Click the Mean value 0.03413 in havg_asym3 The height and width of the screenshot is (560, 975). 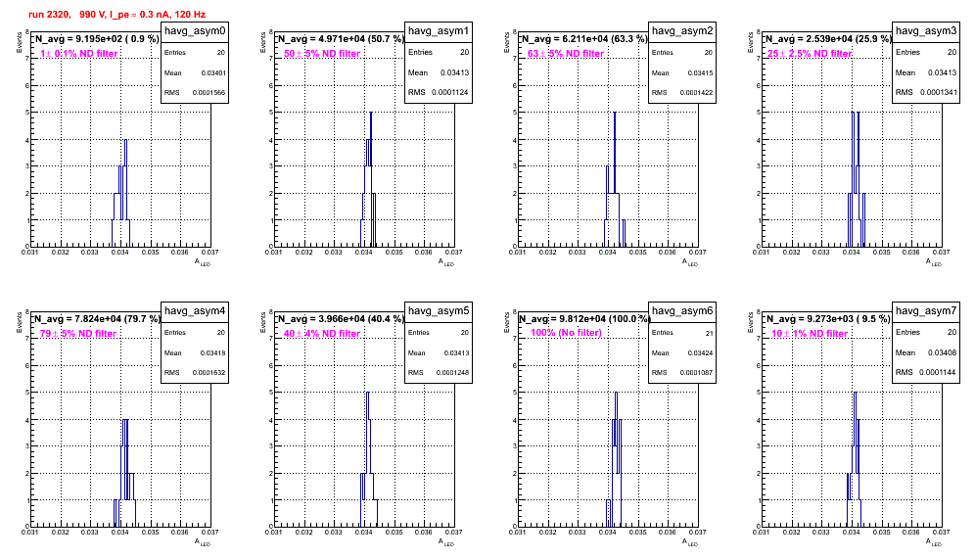[x=943, y=72]
